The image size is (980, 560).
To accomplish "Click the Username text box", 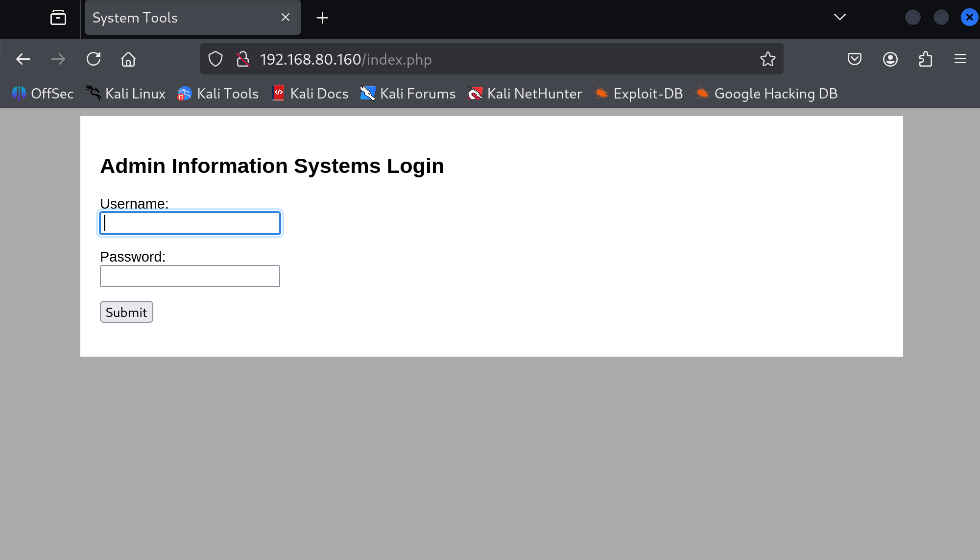I will click(190, 223).
